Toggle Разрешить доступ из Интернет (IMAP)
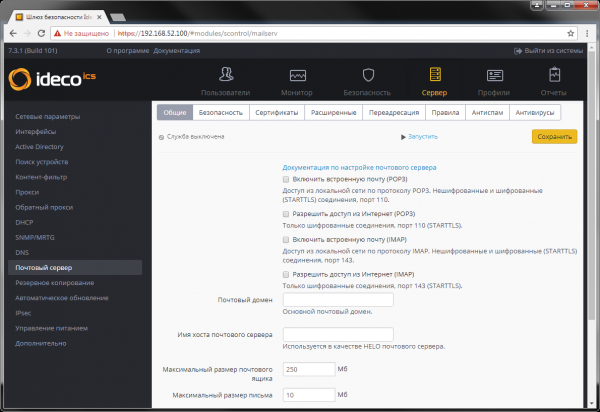 click(x=286, y=274)
